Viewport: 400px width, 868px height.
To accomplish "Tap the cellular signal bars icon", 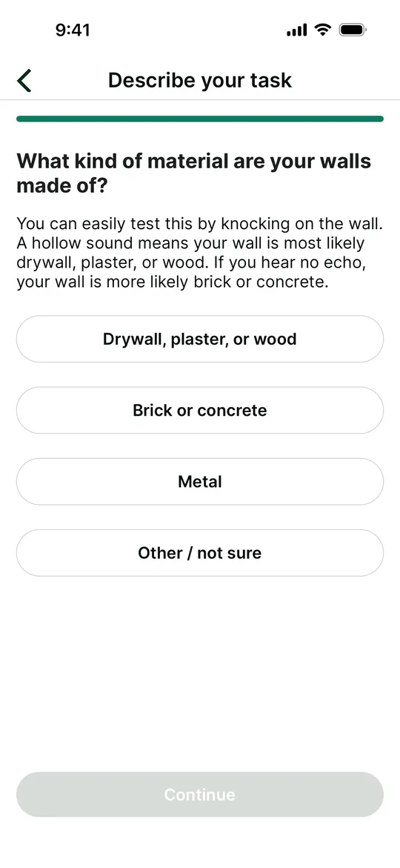I will 296,30.
